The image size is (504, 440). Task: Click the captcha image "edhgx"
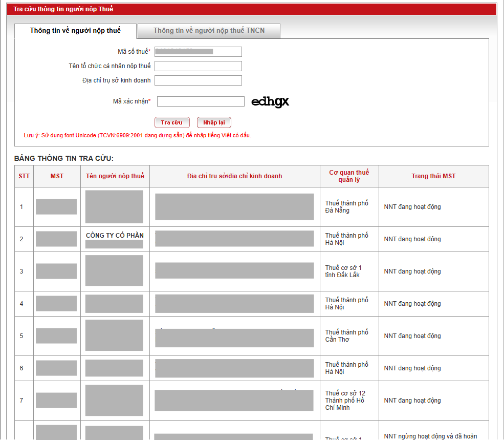270,102
